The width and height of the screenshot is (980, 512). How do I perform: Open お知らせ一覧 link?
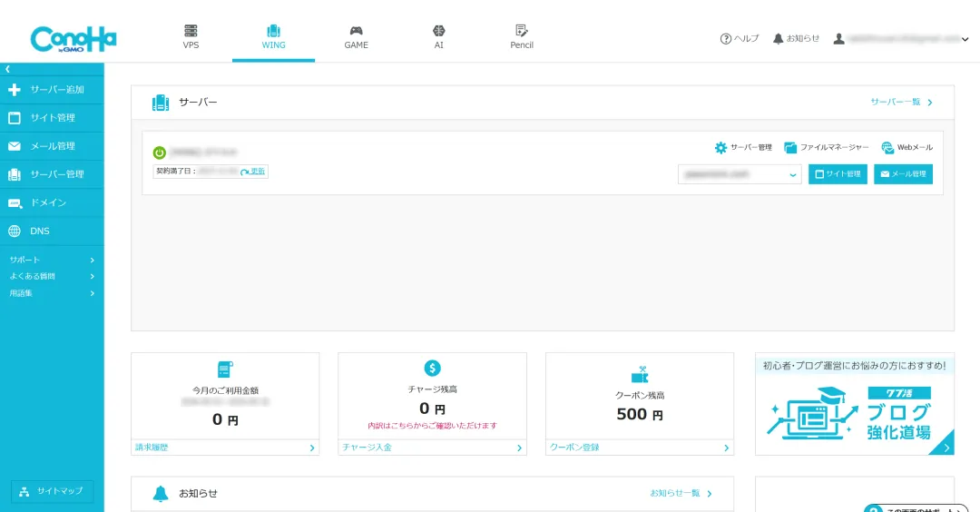(681, 493)
